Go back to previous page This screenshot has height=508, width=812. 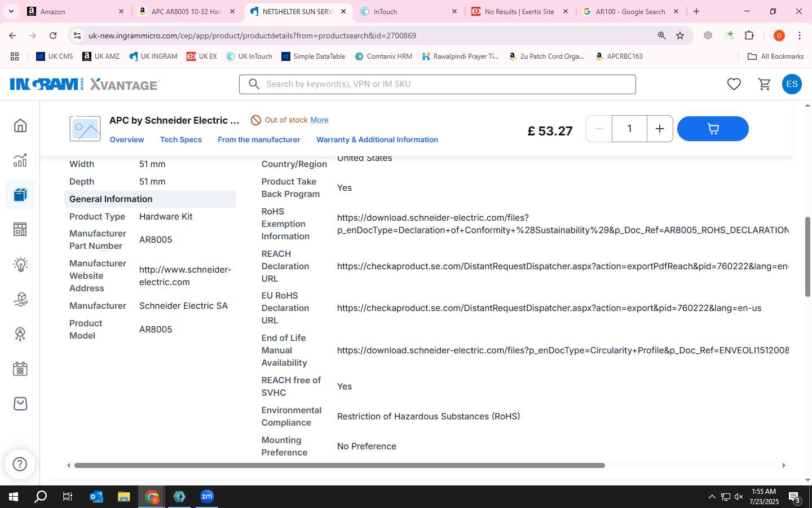(x=12, y=36)
